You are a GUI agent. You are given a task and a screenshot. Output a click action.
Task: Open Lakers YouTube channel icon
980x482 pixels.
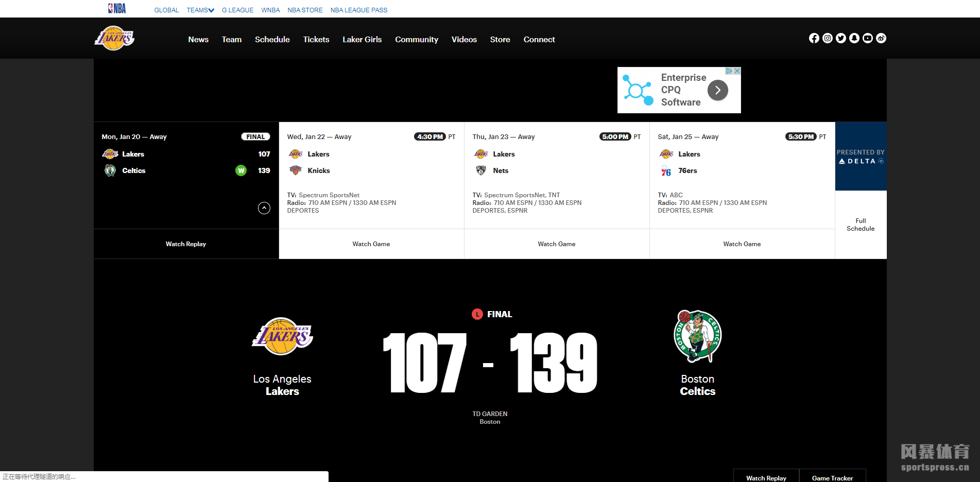coord(868,38)
